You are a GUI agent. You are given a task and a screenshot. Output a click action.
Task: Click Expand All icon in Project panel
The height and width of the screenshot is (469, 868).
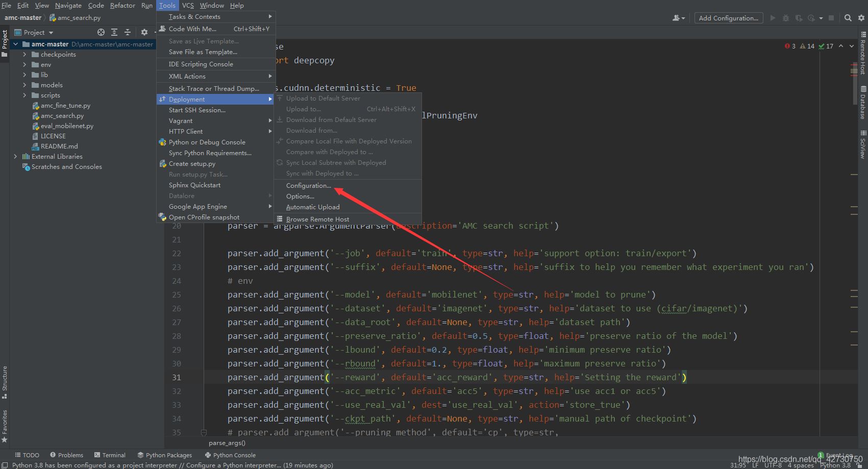[114, 32]
